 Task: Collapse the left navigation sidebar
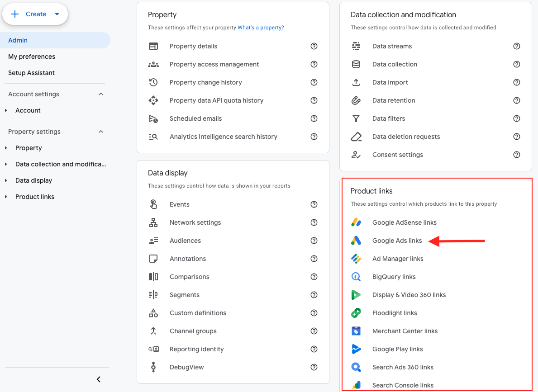pyautogui.click(x=99, y=379)
